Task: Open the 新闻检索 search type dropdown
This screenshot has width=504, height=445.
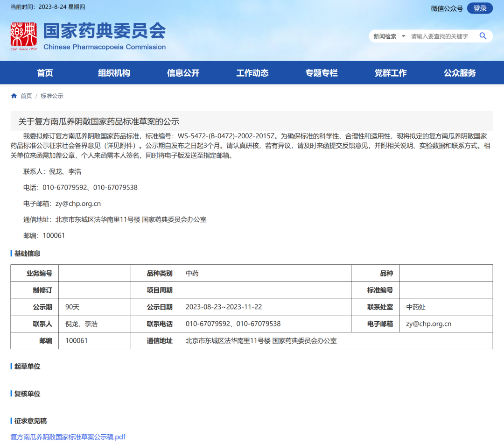Action: click(389, 36)
